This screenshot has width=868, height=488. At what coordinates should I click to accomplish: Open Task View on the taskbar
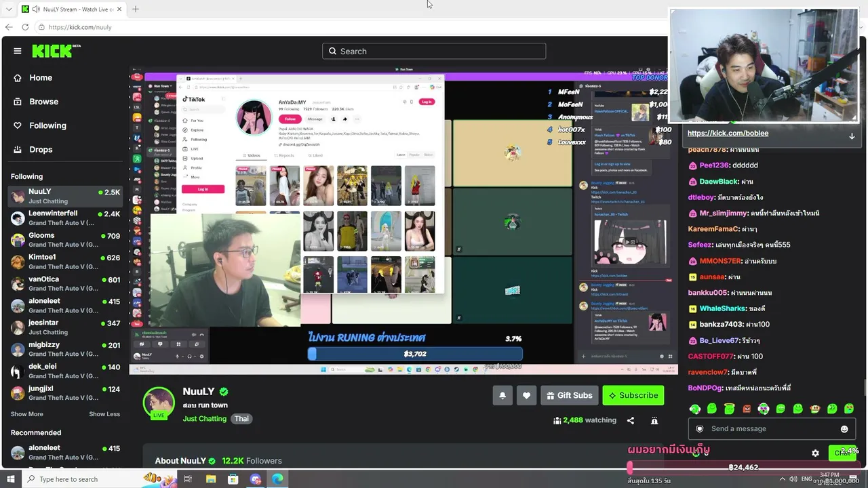coord(188,479)
